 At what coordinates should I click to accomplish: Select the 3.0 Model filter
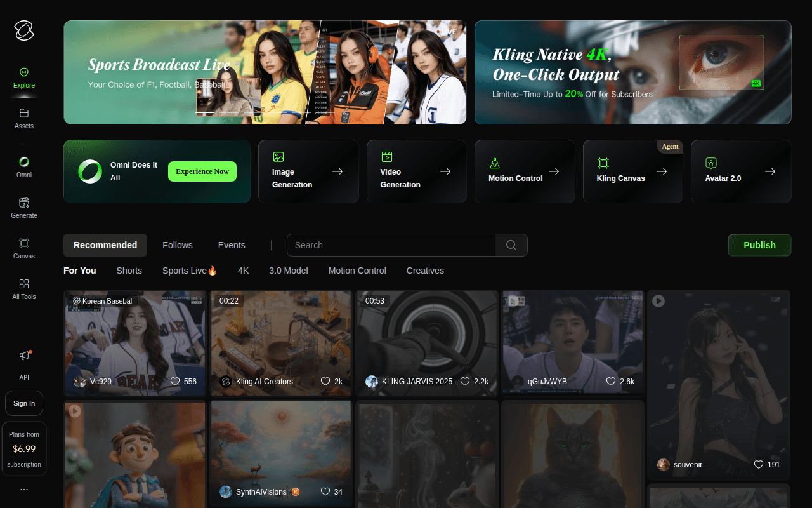click(x=289, y=271)
